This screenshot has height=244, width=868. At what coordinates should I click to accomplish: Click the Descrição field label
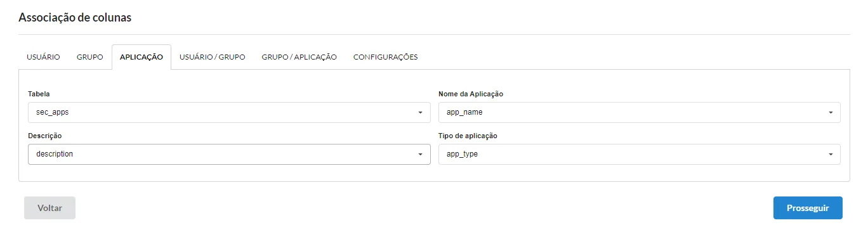[x=45, y=136]
